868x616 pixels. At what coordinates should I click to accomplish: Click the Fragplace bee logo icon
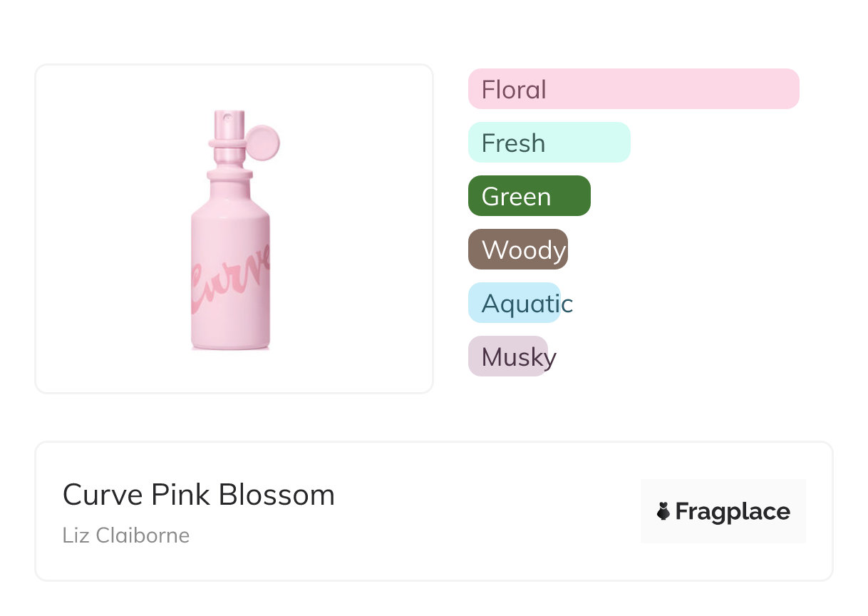click(x=663, y=511)
